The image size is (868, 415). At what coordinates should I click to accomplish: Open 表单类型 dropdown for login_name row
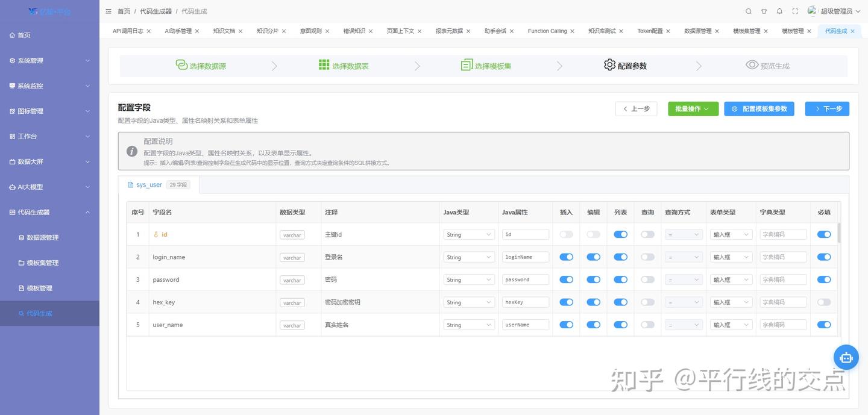[x=731, y=257]
